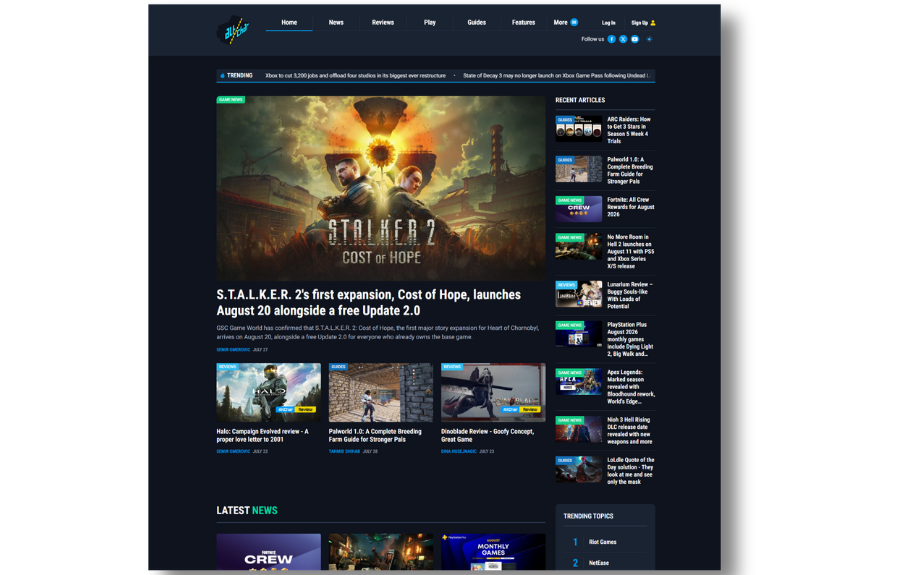
Task: Select the Guides tab
Action: [x=476, y=22]
